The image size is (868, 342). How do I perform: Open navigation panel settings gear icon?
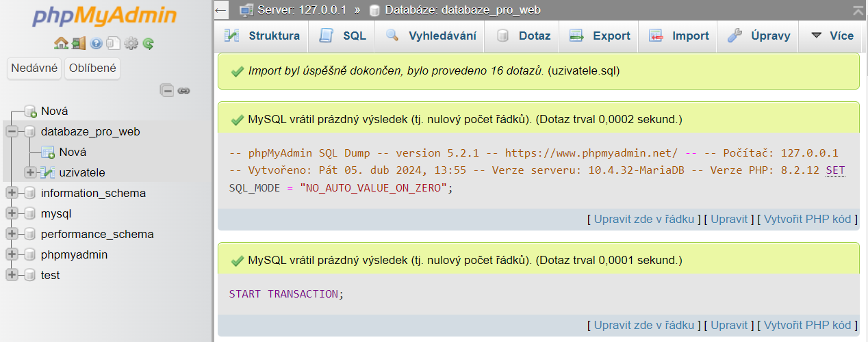[131, 44]
